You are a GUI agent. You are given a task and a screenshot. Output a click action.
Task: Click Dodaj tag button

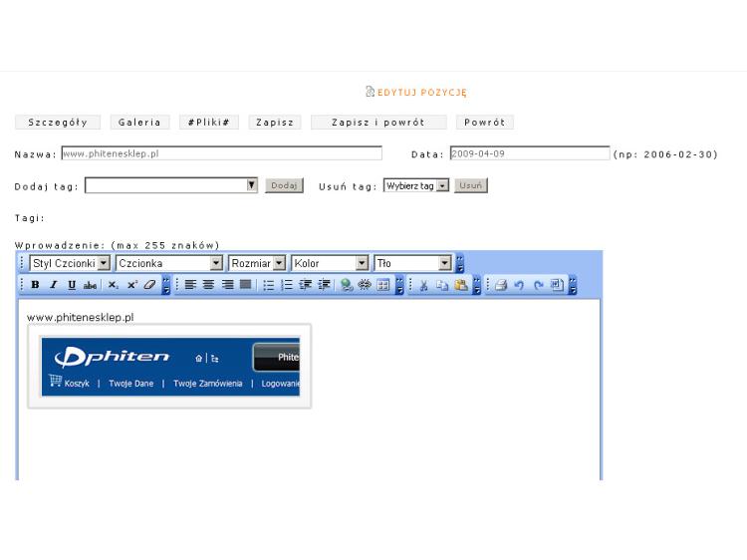[284, 185]
